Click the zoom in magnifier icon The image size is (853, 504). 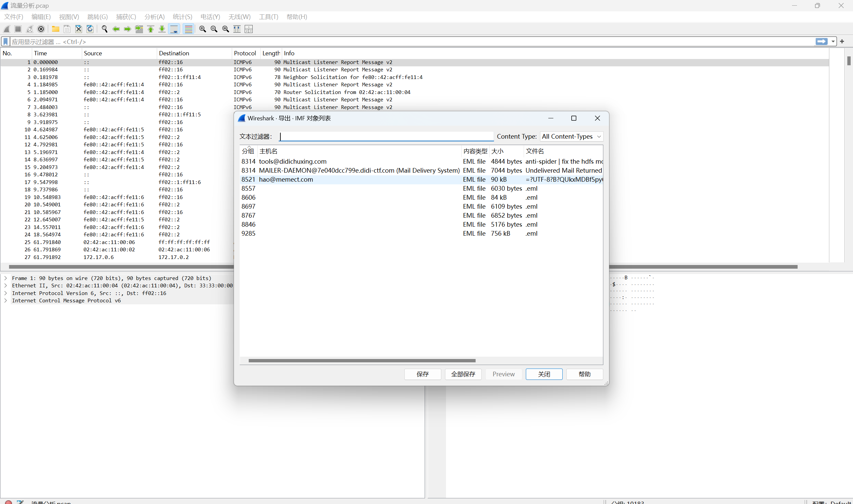[x=203, y=29]
